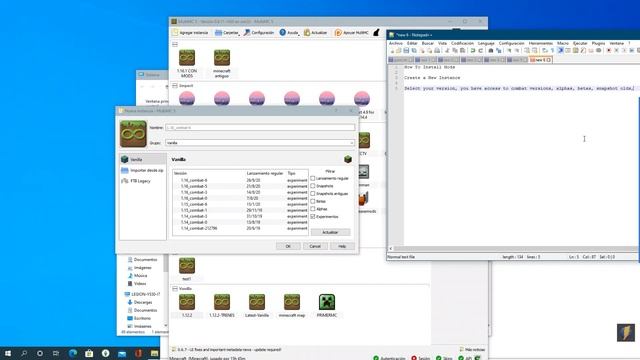Click the Notepad++ horizontal scrollbar

[514, 248]
